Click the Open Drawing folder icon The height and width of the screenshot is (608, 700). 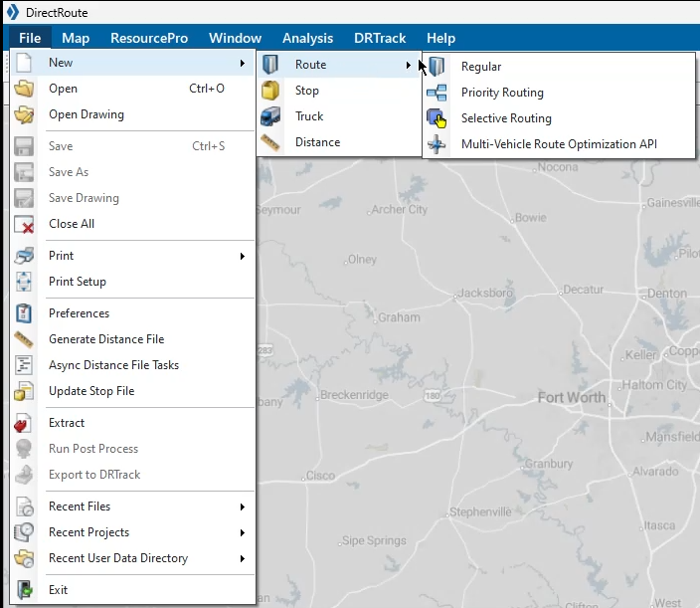[x=24, y=114]
